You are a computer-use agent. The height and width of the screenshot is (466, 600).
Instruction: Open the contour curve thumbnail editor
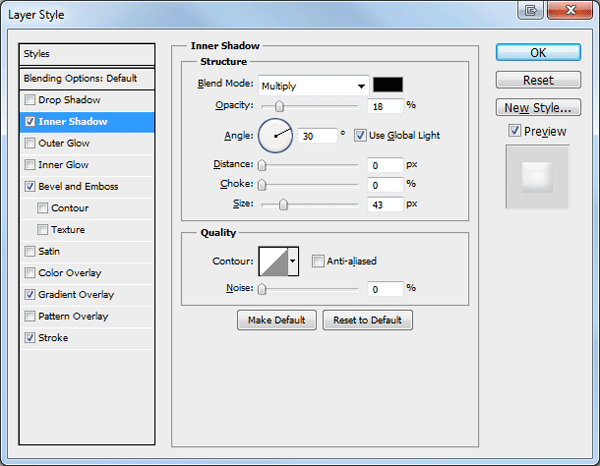274,261
